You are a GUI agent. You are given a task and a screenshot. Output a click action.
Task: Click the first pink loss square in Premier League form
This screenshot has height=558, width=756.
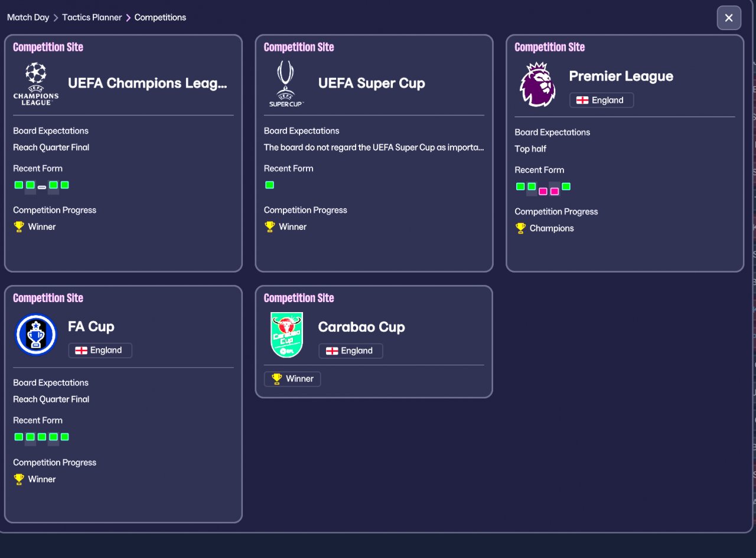(x=543, y=191)
